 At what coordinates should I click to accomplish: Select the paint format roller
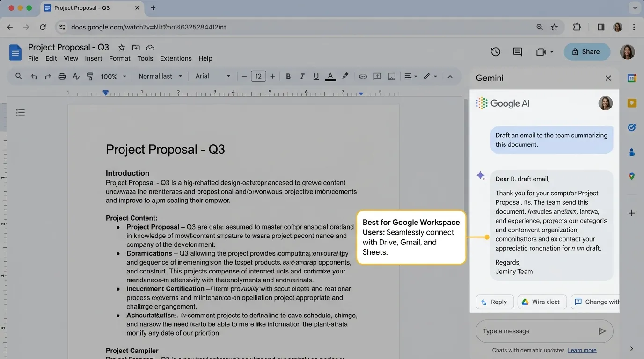tap(90, 76)
